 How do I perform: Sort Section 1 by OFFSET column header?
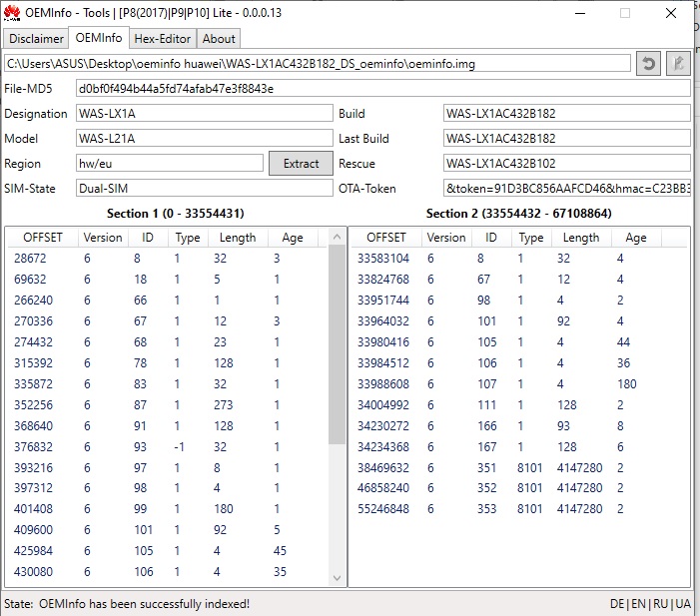(x=43, y=238)
